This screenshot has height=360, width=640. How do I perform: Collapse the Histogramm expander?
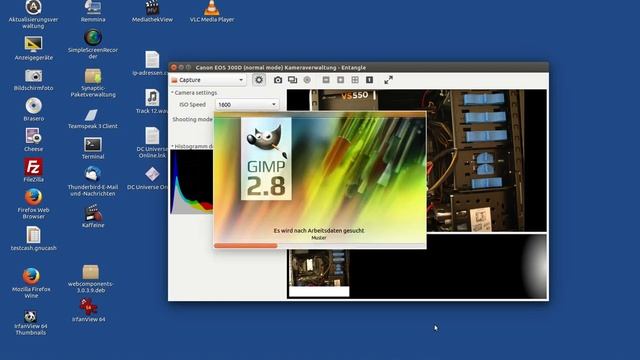pyautogui.click(x=192, y=146)
